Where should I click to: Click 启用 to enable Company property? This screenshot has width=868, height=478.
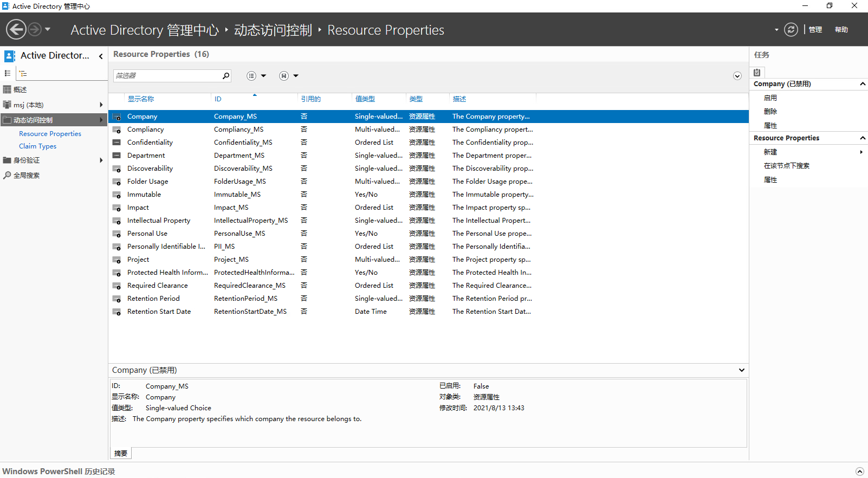(x=770, y=98)
